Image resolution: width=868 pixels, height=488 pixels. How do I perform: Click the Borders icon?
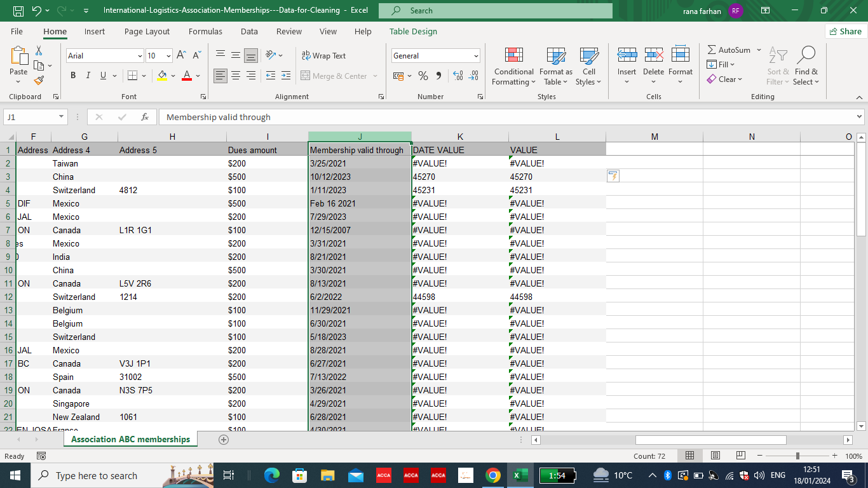tap(132, 76)
